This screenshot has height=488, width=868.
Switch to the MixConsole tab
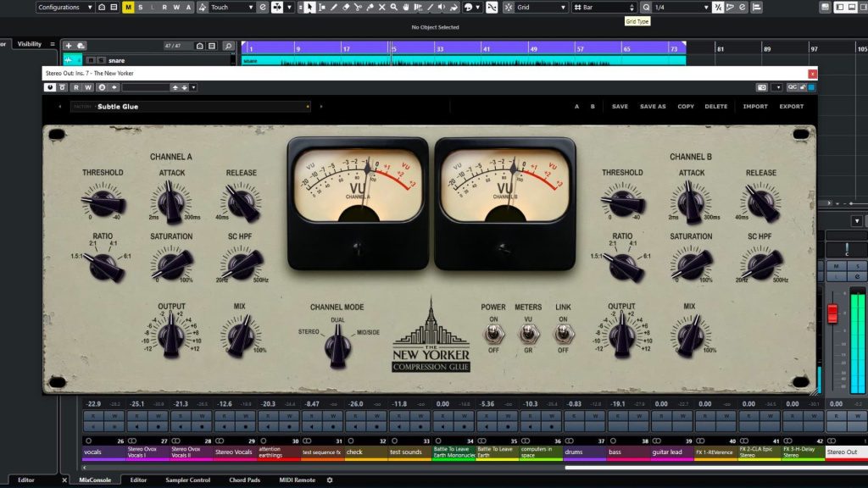click(x=95, y=480)
